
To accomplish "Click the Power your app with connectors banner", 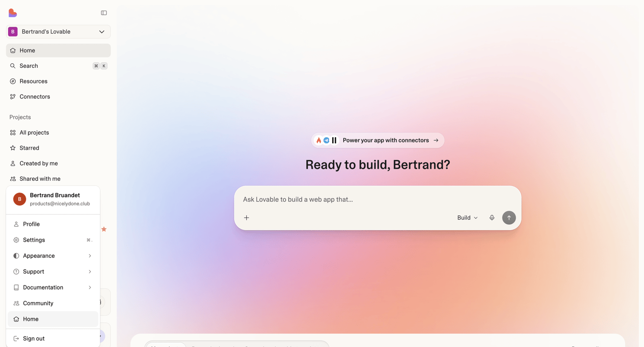I will coord(378,140).
